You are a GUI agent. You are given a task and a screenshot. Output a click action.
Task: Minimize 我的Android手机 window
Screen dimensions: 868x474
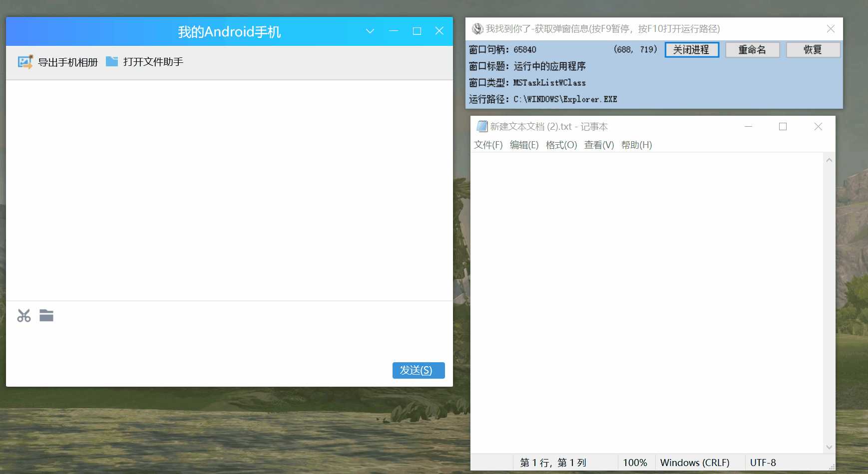[x=394, y=31]
